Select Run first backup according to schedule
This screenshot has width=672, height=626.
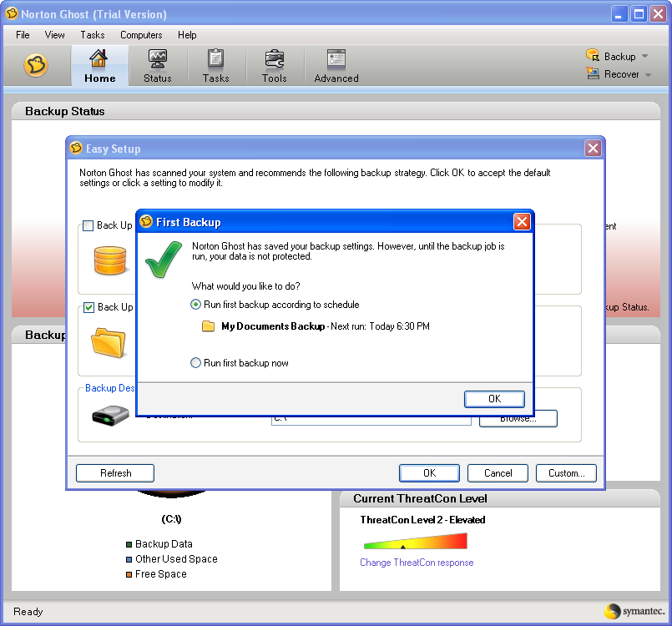(x=275, y=305)
